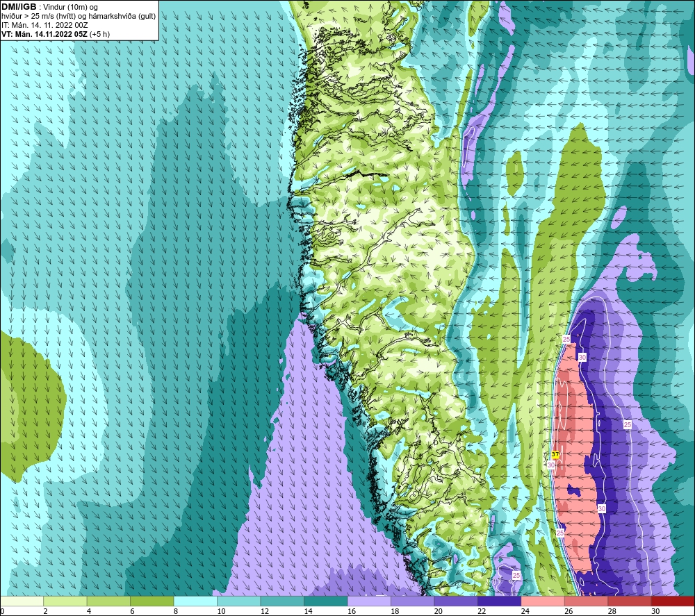Screen dimensions: 695x616
Task: Click the 30 contour label beside yellow 37
Action: point(551,465)
